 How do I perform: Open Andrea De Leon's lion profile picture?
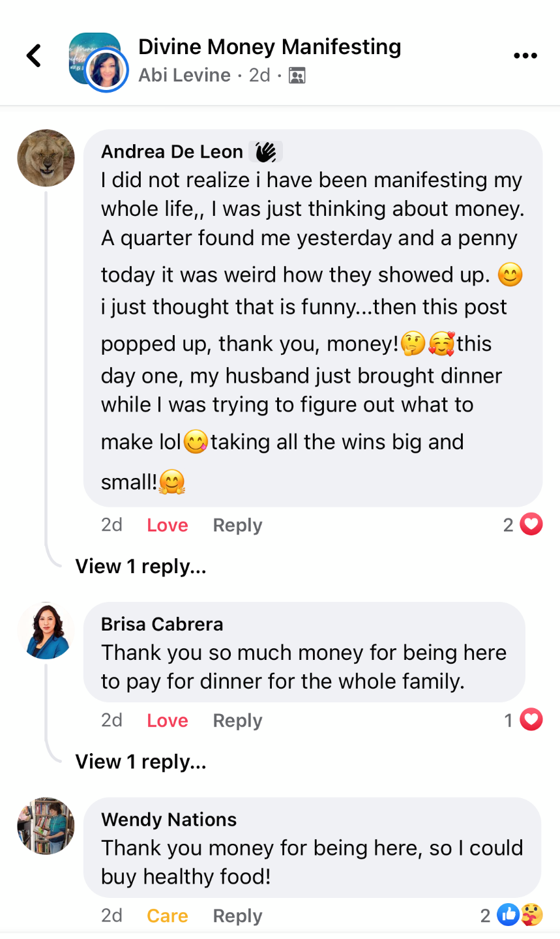tap(46, 158)
